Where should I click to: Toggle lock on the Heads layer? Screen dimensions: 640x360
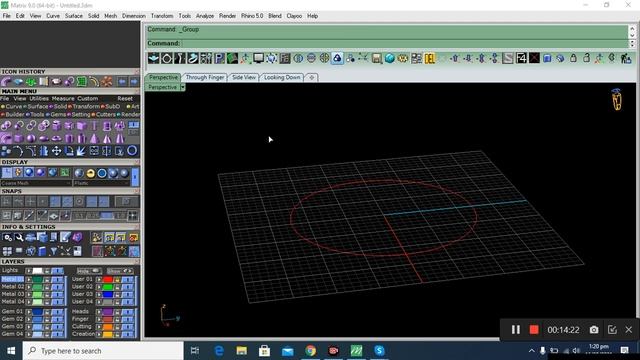click(x=117, y=312)
